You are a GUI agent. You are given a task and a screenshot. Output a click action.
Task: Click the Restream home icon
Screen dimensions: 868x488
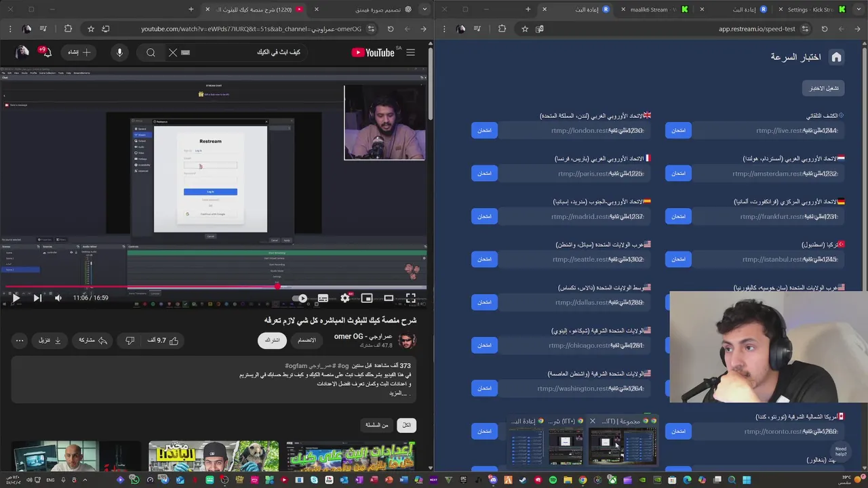click(836, 57)
